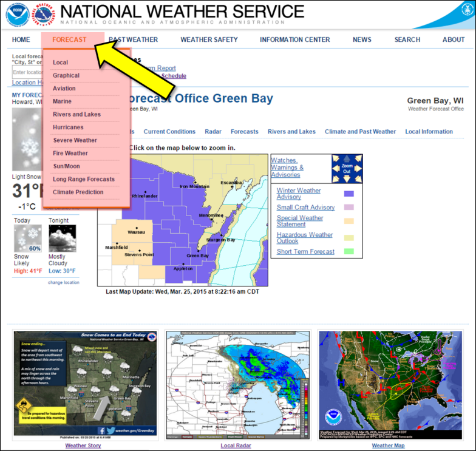Open the SEARCH menu
The height and width of the screenshot is (451, 476).
pos(407,39)
